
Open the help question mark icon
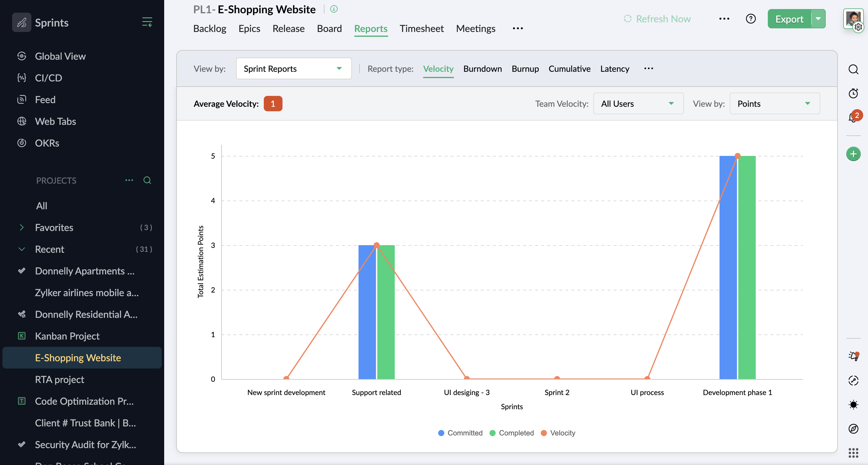(x=750, y=19)
